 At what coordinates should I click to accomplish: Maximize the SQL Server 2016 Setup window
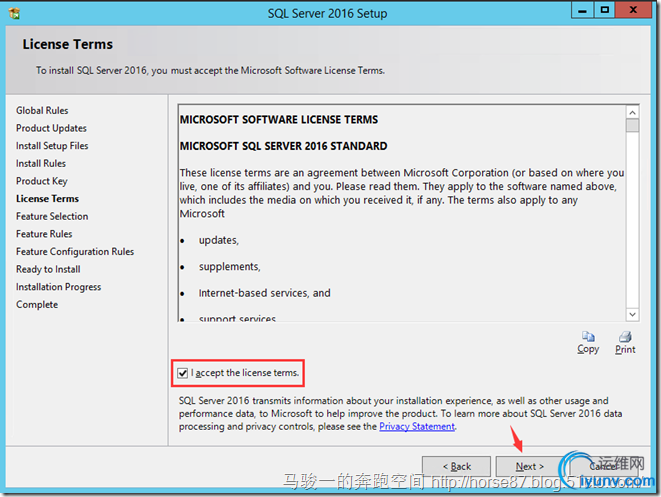click(605, 10)
